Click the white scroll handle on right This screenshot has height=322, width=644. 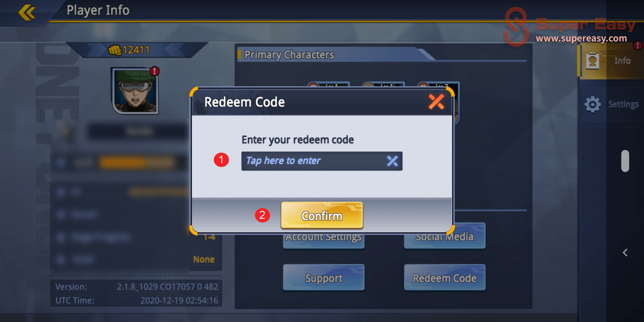tap(625, 161)
